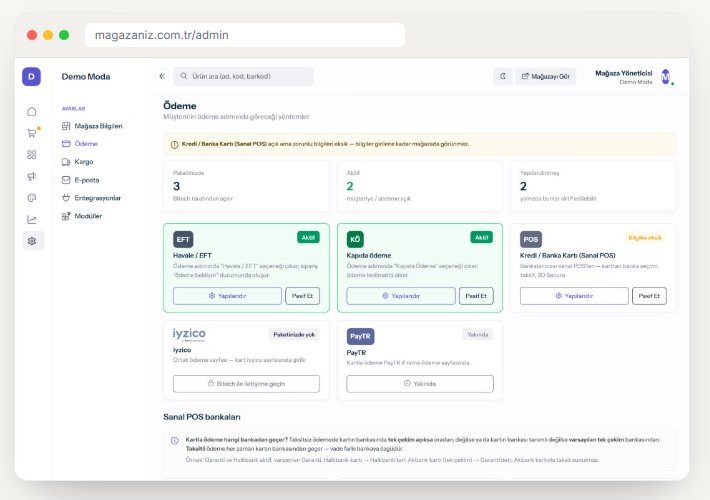This screenshot has width=710, height=500.
Task: Click the Mağazayı Gör button
Action: [x=546, y=76]
